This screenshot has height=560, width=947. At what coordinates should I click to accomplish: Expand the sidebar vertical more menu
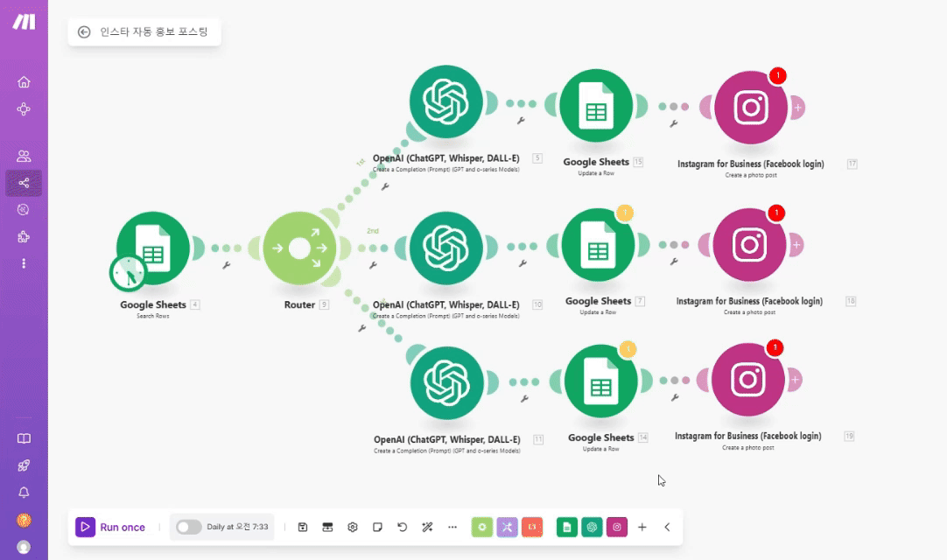tap(24, 262)
